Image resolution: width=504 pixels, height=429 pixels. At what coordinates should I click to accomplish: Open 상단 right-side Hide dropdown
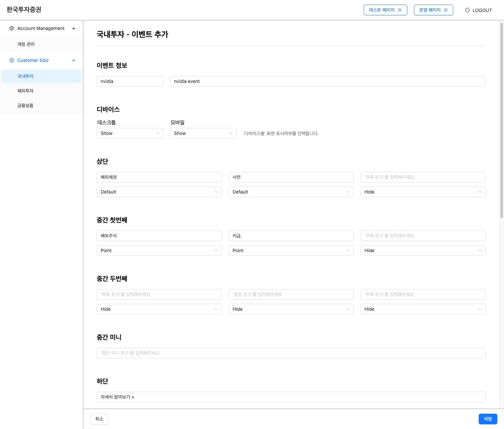[422, 192]
